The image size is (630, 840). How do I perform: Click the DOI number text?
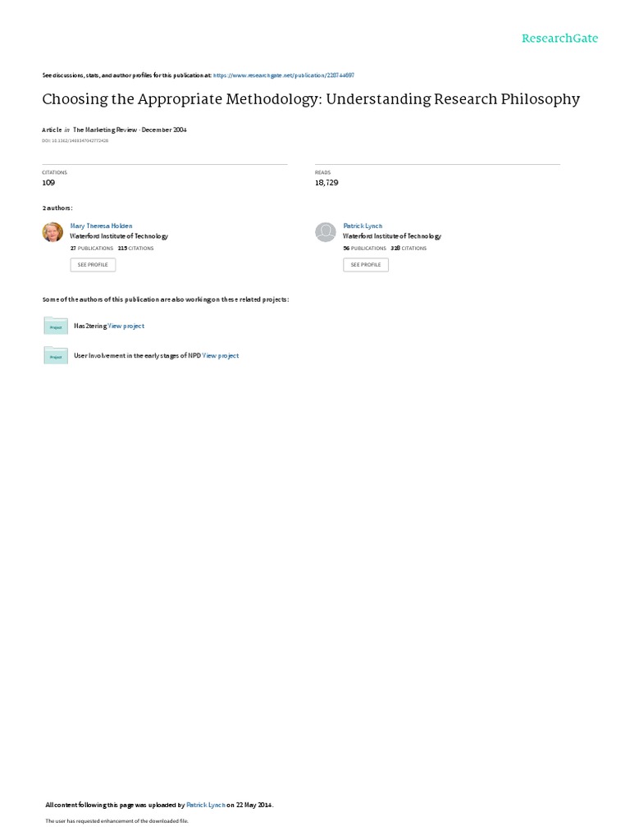[x=75, y=141]
